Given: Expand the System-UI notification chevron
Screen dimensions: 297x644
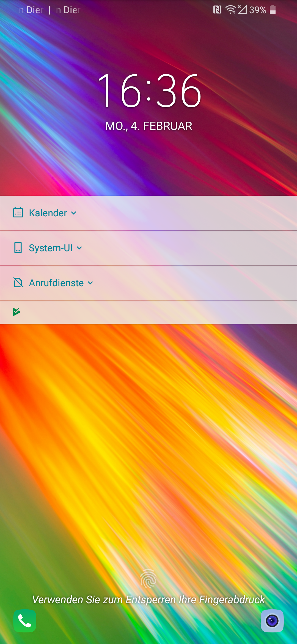Looking at the screenshot, I should coord(79,248).
